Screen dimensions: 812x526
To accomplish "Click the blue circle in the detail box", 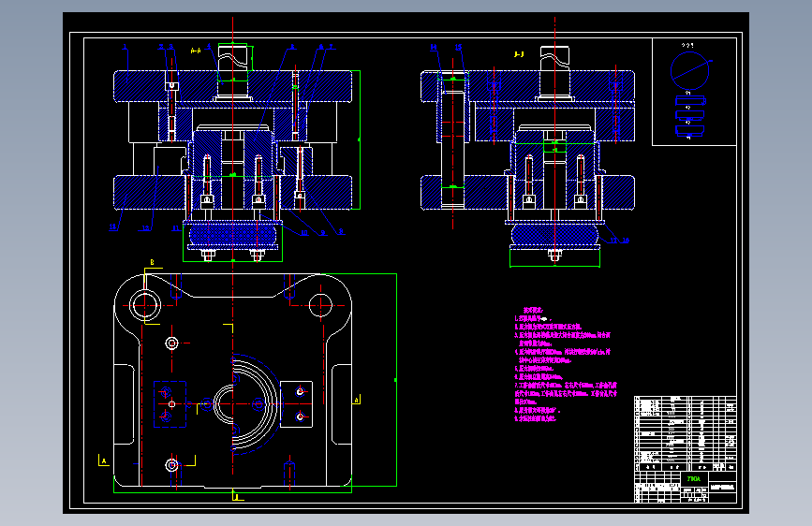I will point(690,71).
